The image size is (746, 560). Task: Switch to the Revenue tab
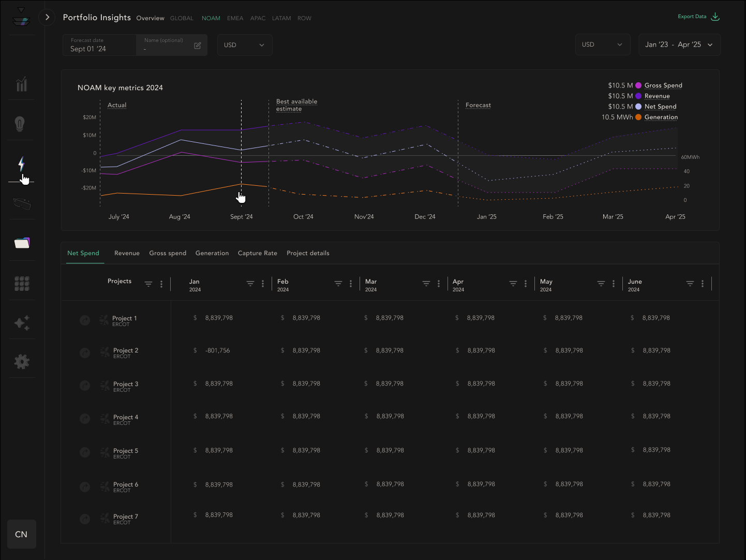pos(127,253)
